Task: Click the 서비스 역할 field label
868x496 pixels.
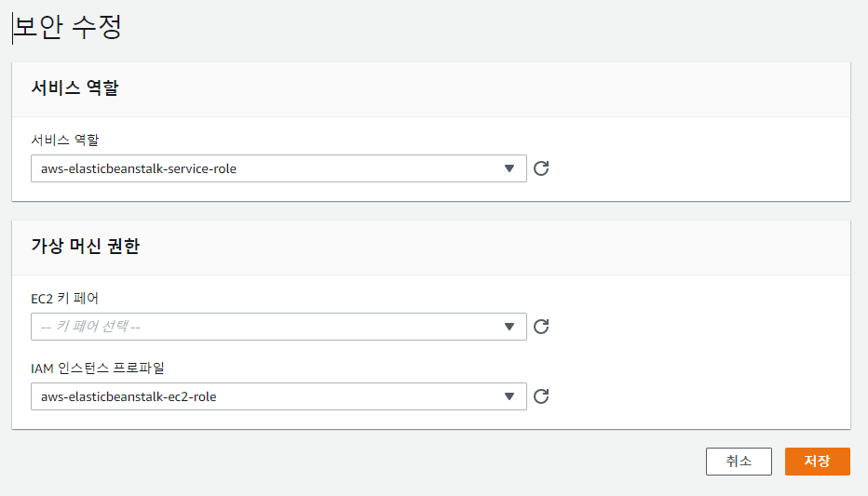Action: click(x=65, y=140)
